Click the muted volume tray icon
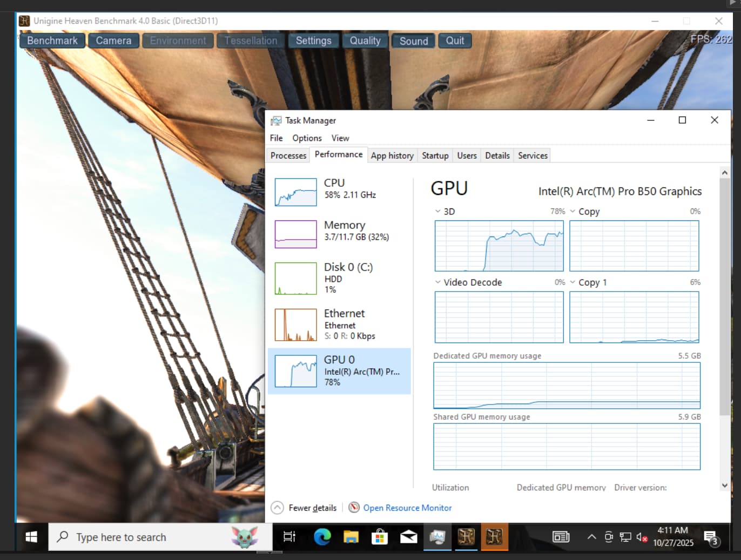 (x=641, y=537)
